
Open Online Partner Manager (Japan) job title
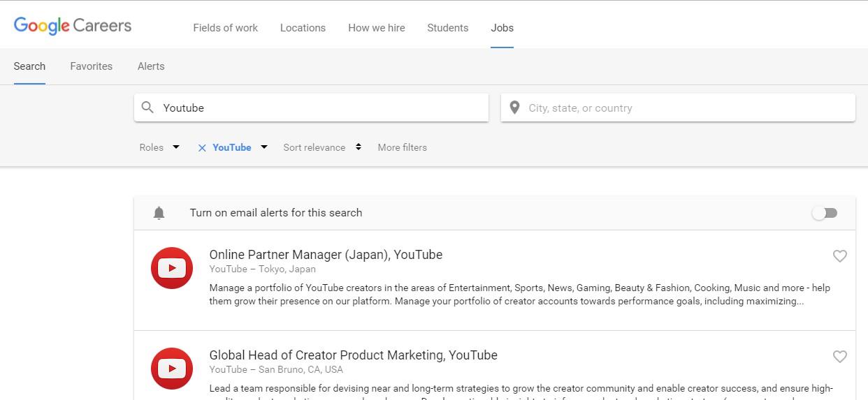point(326,255)
